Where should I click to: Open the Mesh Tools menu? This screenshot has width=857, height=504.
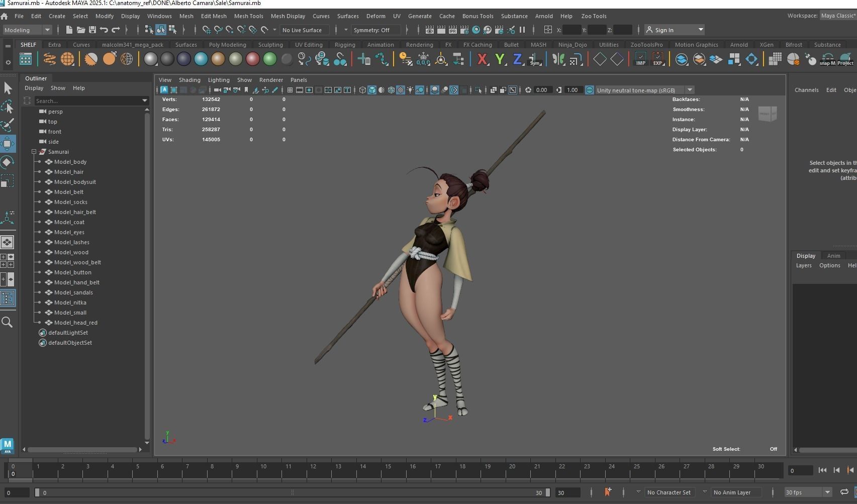pos(248,16)
